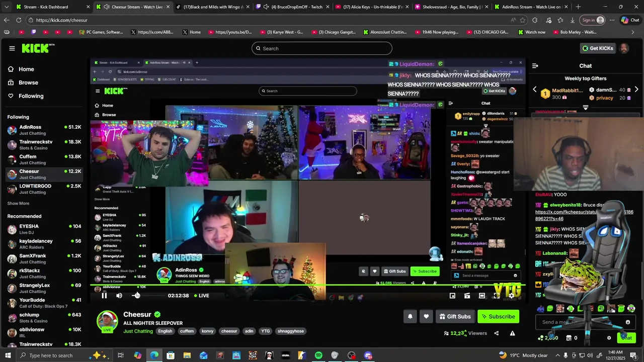Reload the page

coord(19,20)
